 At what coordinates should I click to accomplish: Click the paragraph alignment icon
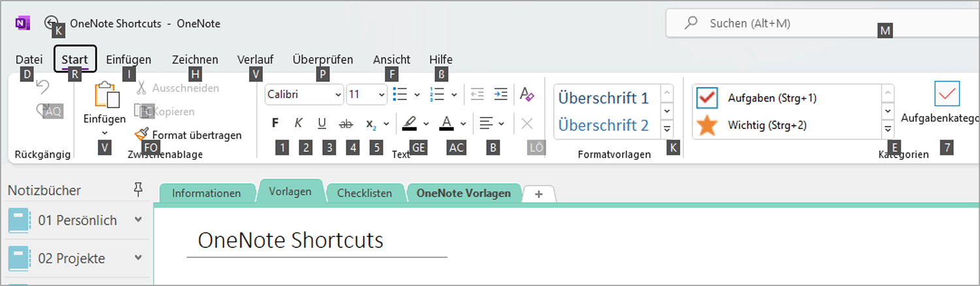(x=486, y=122)
